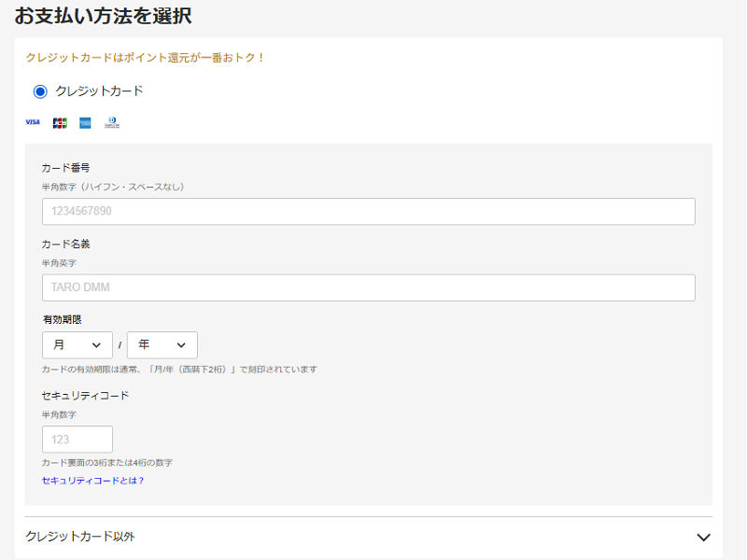
Task: Open the 年 expiry year dropdown
Action: [162, 345]
